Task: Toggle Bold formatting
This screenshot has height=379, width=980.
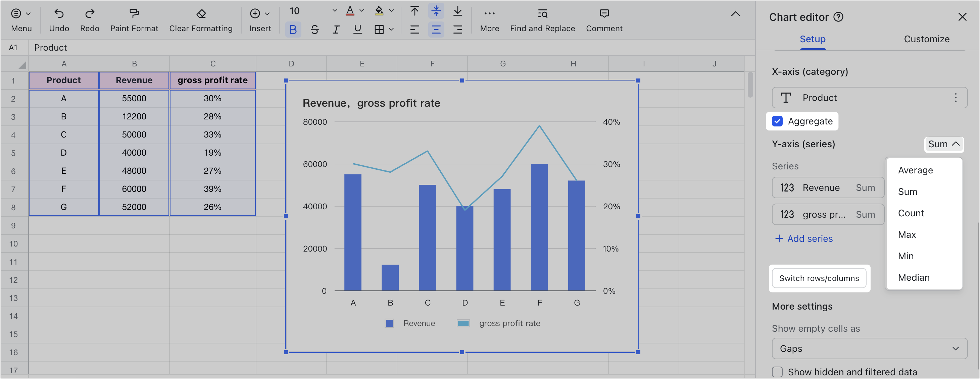Action: 293,30
